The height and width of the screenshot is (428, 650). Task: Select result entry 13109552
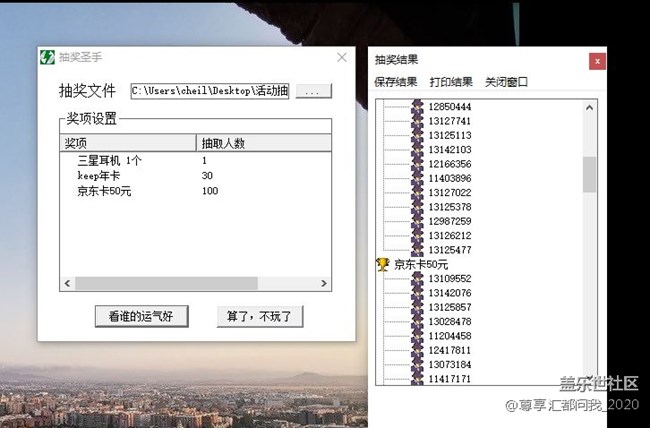tap(450, 278)
